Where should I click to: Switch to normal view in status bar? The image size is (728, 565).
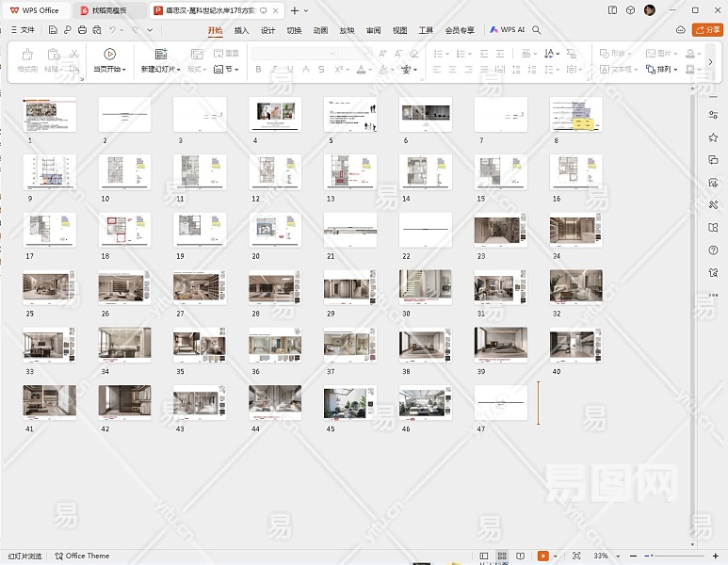(484, 556)
